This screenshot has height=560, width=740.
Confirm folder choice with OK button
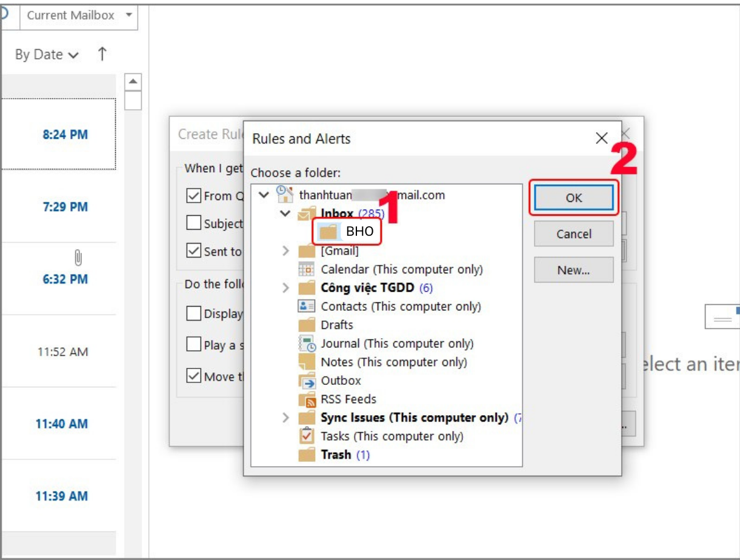coord(573,198)
